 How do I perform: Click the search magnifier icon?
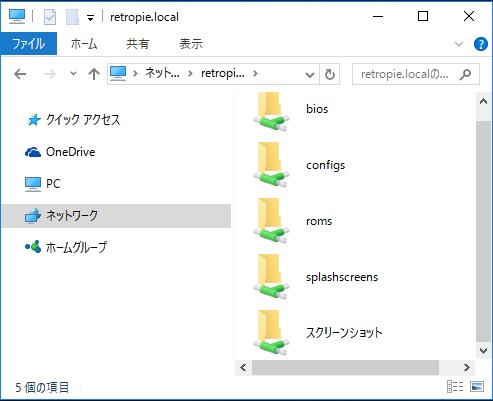[x=465, y=74]
